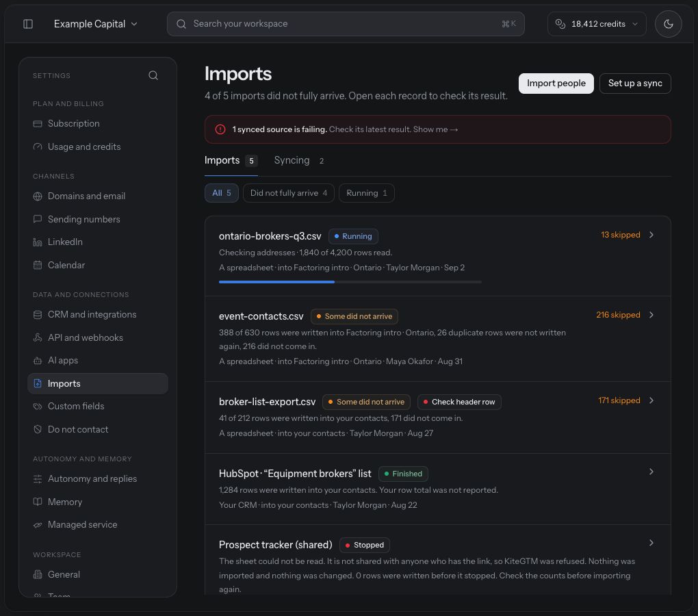Follow the Show me link in alert

pyautogui.click(x=435, y=129)
